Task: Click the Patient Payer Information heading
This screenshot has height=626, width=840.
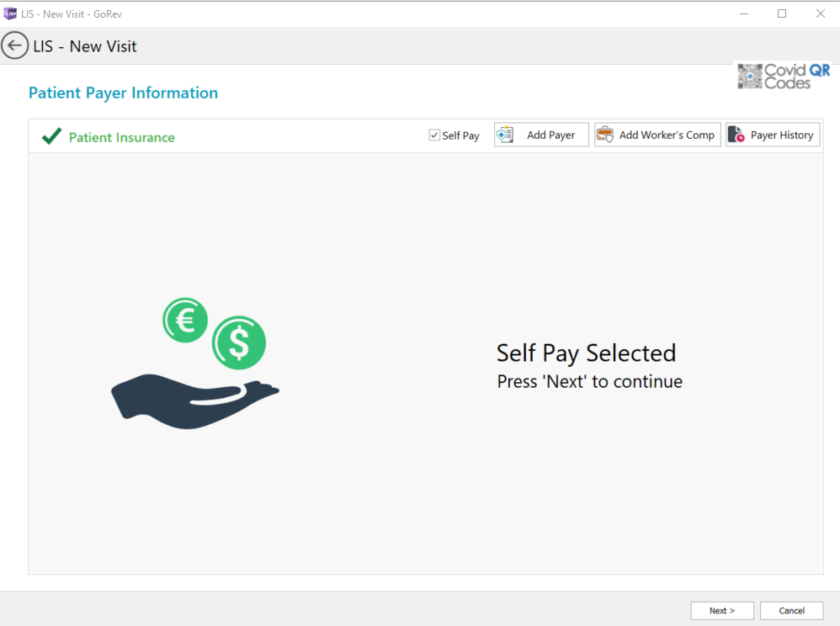Action: 123,93
